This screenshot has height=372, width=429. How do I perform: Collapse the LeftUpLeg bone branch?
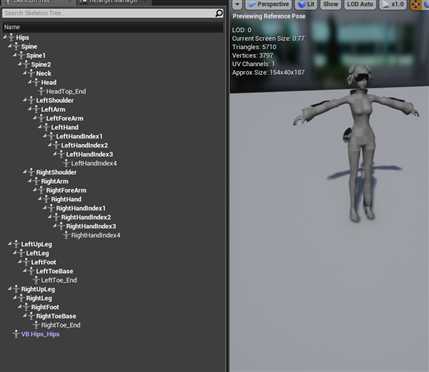(x=10, y=244)
